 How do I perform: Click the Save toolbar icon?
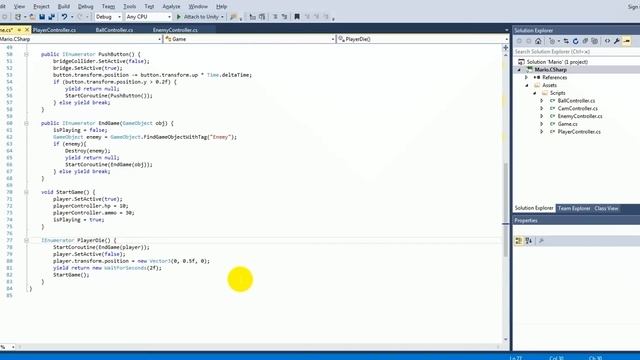click(42, 17)
